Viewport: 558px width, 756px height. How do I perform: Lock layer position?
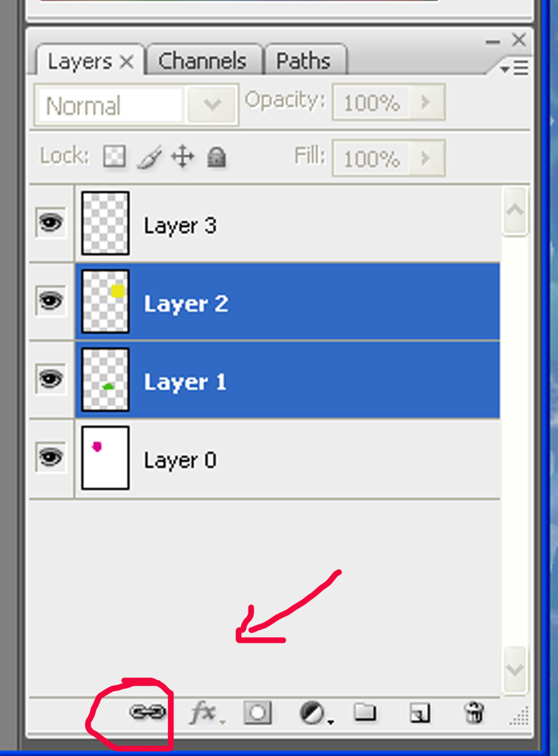tap(183, 157)
